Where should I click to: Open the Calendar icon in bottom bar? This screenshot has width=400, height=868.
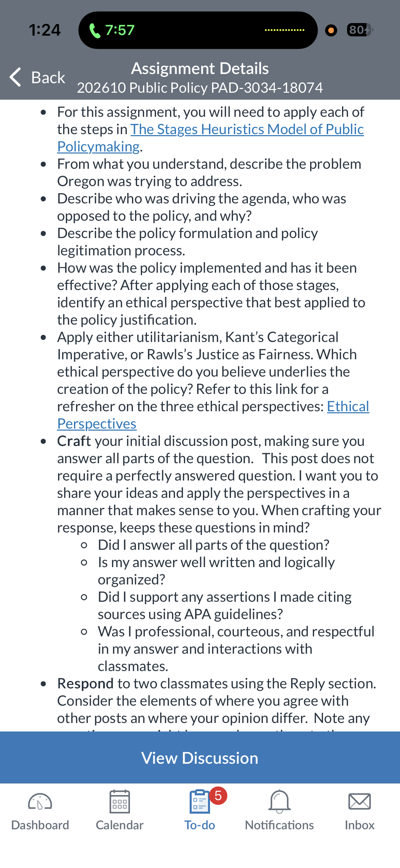click(x=120, y=802)
